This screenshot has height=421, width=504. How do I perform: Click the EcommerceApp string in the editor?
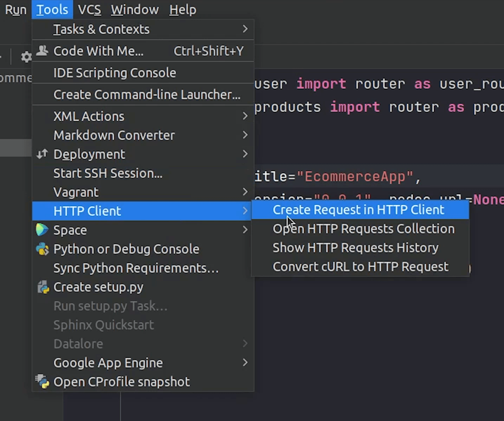pos(355,176)
